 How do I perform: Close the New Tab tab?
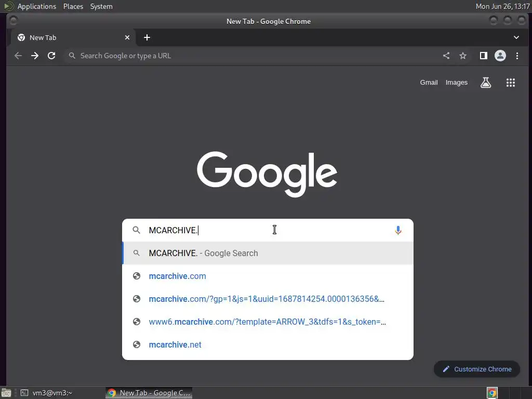(127, 37)
